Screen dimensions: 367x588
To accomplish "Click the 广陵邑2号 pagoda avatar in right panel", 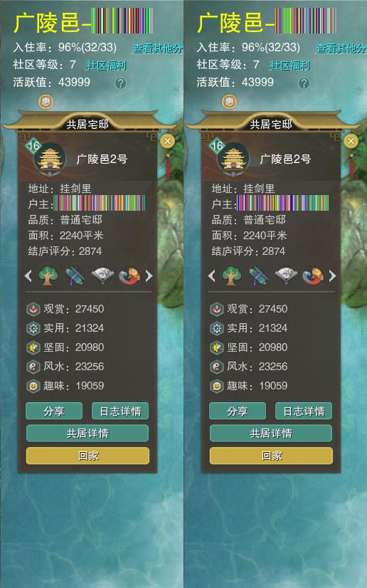I will click(x=233, y=159).
